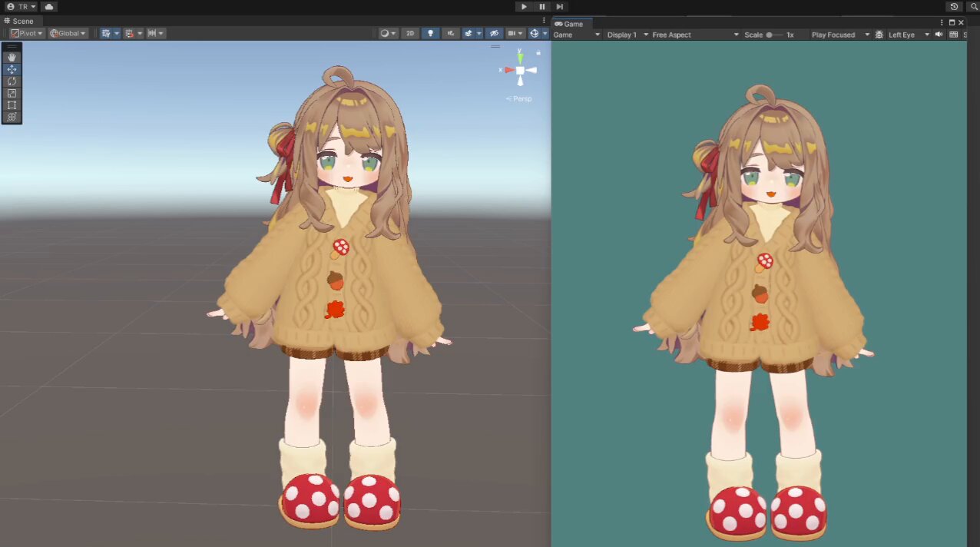Open scene camera settings dropdown
This screenshot has width=980, height=547.
coord(515,34)
